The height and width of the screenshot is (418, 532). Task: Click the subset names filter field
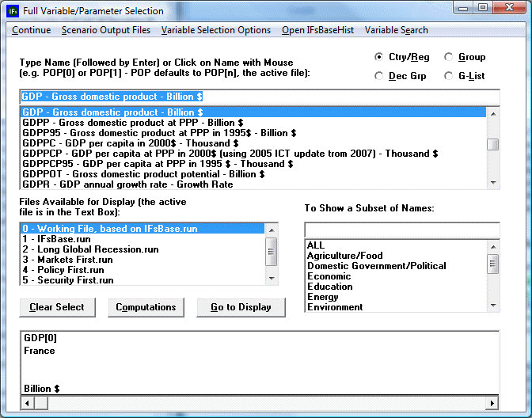point(402,230)
